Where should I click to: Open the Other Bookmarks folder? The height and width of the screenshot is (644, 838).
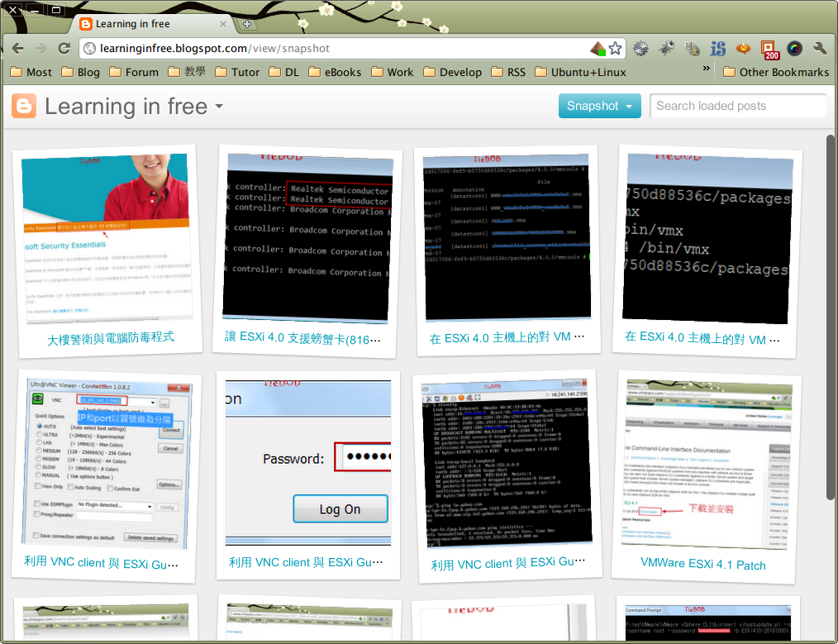pos(776,72)
